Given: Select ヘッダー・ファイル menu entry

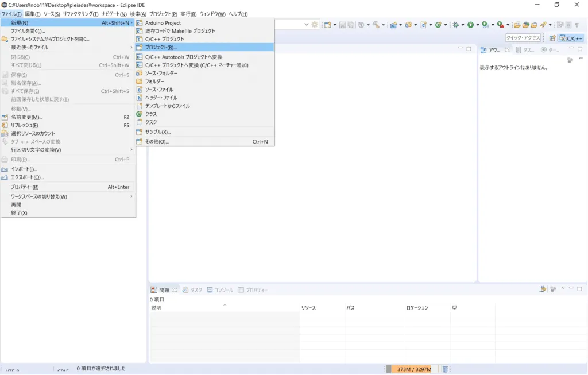Looking at the screenshot, I should point(205,98).
